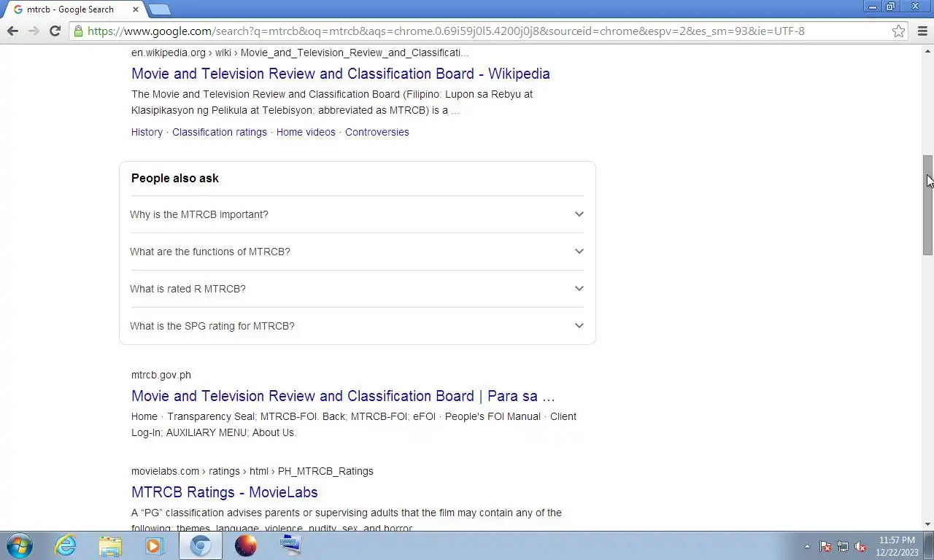Switch to Chrome in the taskbar

point(201,545)
